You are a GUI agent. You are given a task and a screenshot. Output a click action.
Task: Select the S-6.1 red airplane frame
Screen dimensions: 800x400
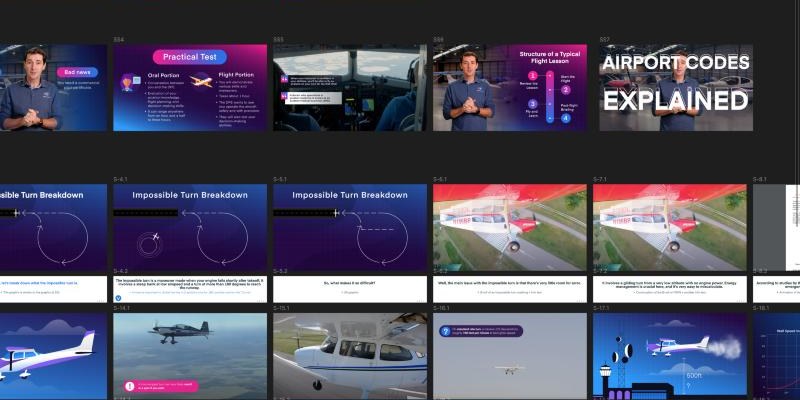click(x=510, y=228)
